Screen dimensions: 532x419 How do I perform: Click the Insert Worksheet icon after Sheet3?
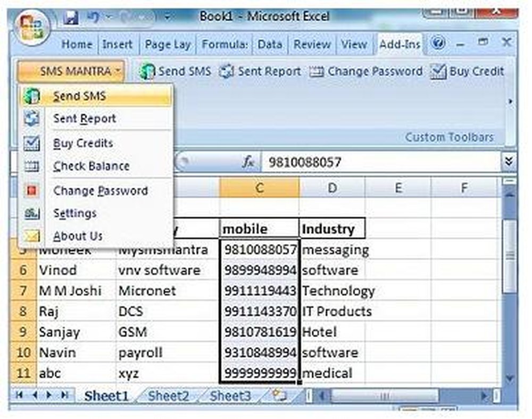click(x=279, y=395)
